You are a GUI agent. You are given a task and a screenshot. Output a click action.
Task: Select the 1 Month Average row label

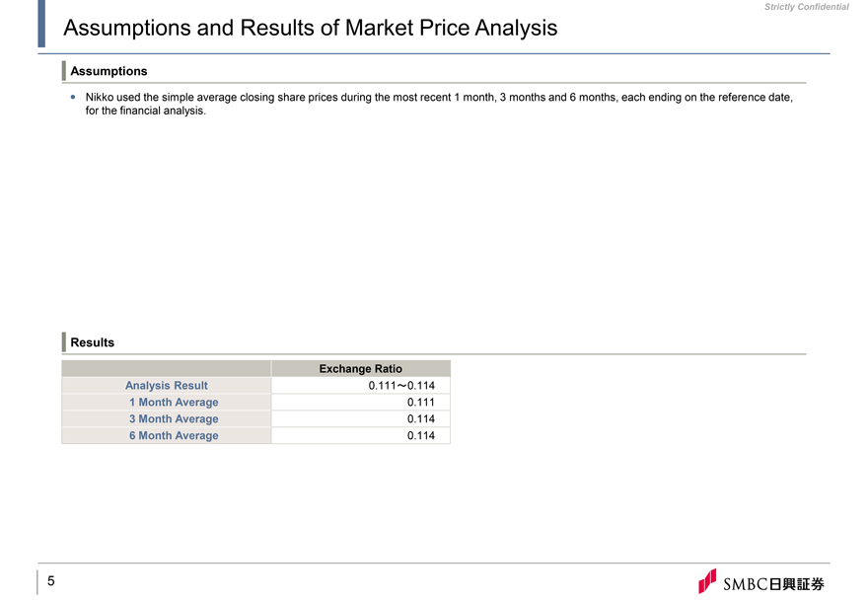(x=174, y=402)
